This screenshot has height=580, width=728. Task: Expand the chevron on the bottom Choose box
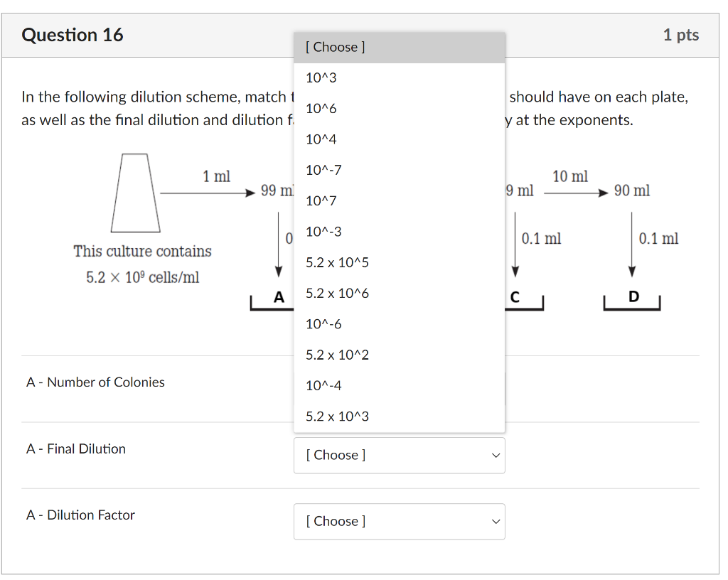coord(496,521)
